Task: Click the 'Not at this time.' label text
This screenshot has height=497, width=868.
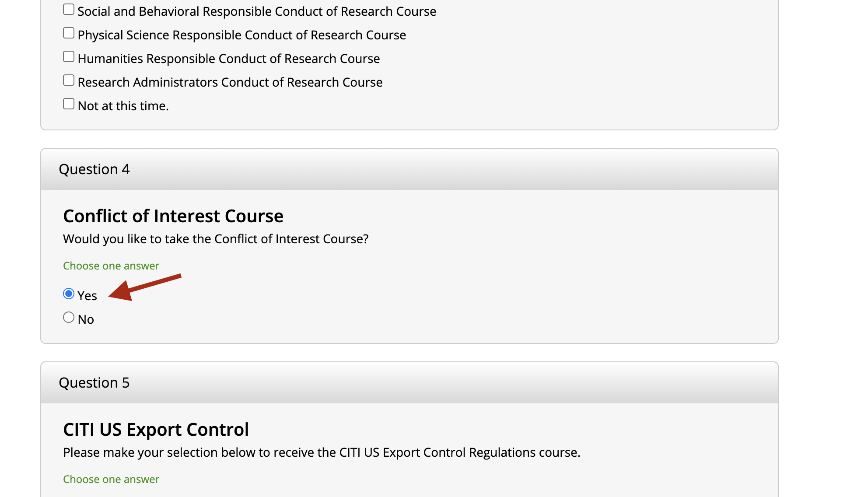Action: (123, 106)
